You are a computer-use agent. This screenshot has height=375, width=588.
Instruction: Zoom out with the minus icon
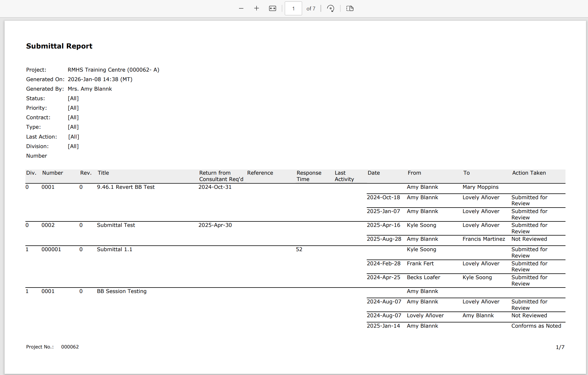pyautogui.click(x=241, y=8)
